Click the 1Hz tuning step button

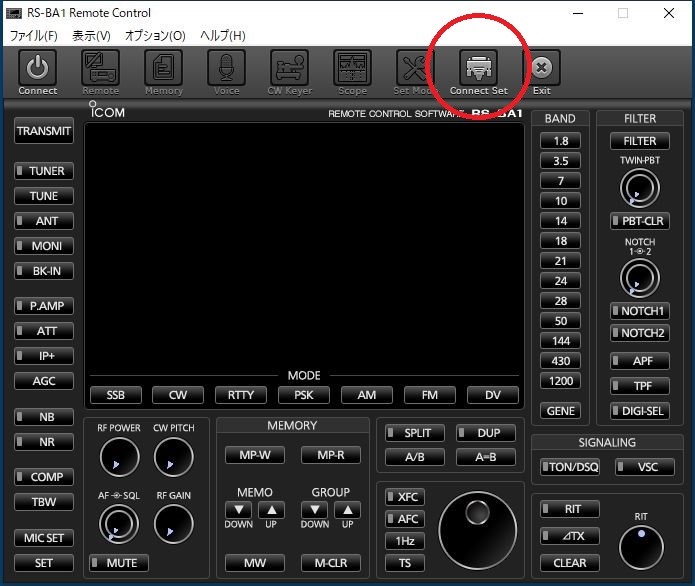click(x=405, y=541)
